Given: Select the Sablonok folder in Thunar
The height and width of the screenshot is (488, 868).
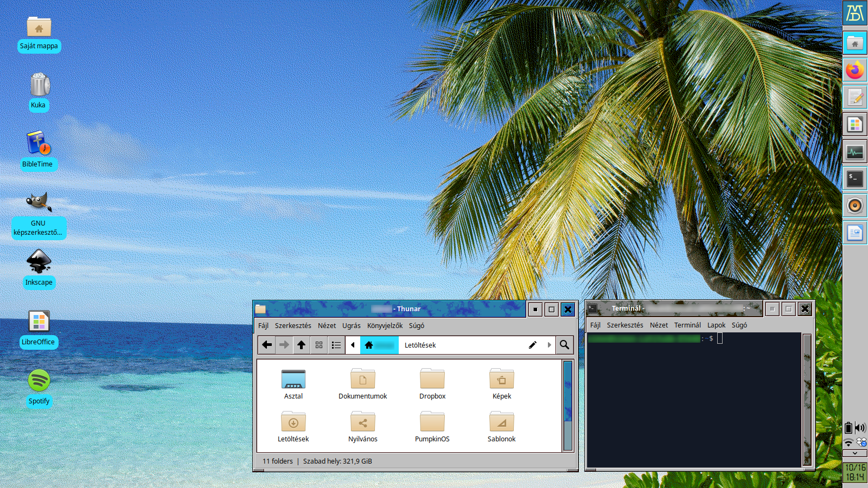Looking at the screenshot, I should (x=502, y=427).
